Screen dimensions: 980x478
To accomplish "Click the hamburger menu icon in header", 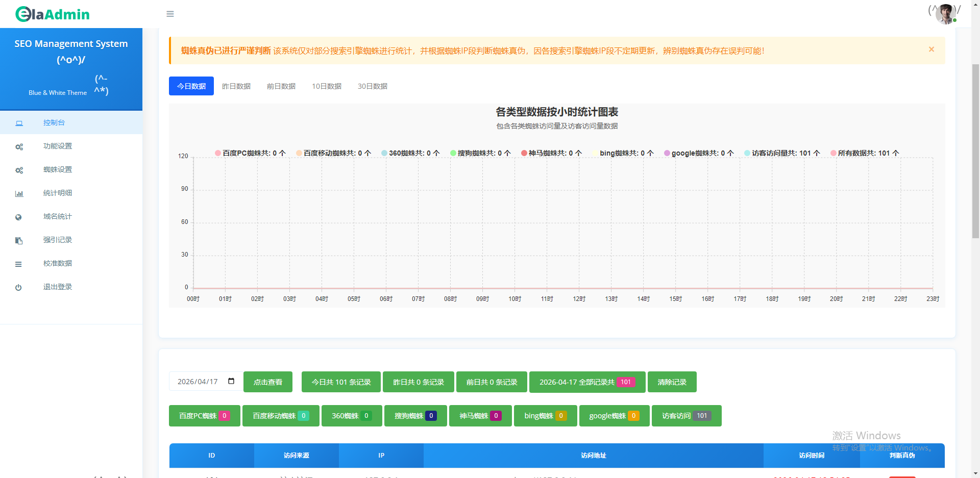I will [170, 14].
